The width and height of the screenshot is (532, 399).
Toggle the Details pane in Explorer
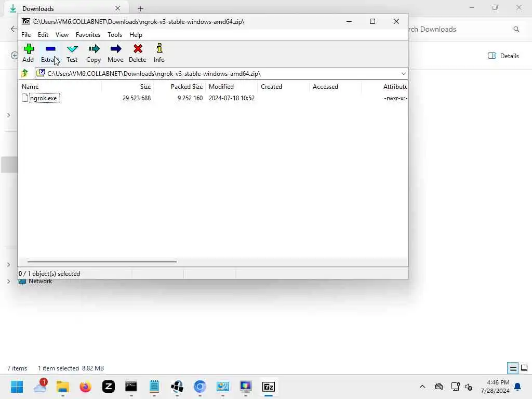[503, 56]
